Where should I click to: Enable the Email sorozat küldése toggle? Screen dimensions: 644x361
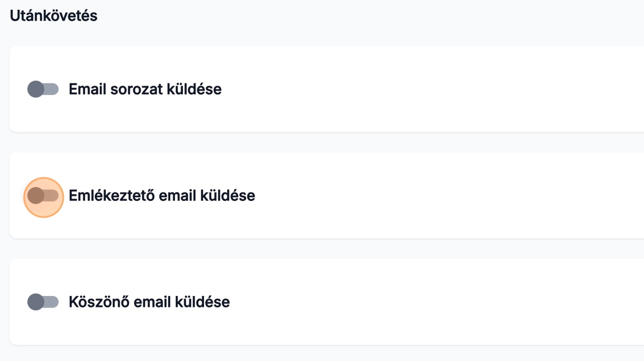(43, 89)
